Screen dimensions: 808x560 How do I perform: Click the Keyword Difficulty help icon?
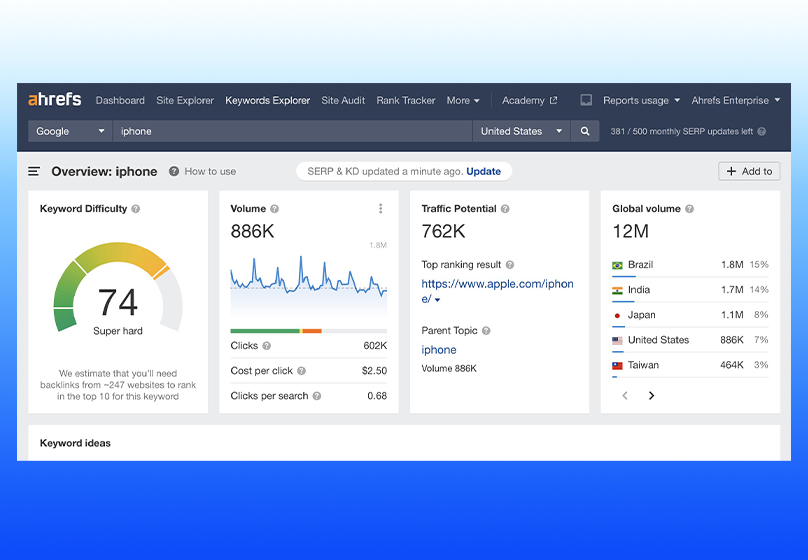136,209
